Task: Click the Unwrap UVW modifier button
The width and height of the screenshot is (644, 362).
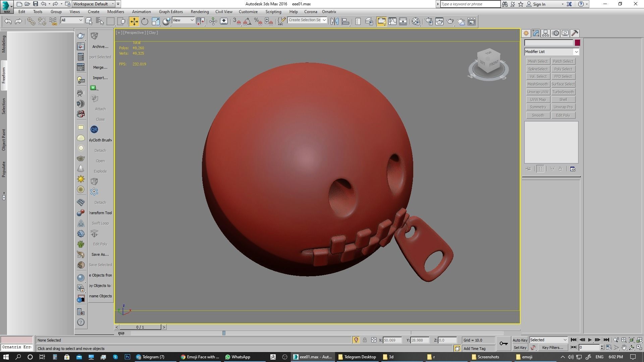Action: (538, 92)
